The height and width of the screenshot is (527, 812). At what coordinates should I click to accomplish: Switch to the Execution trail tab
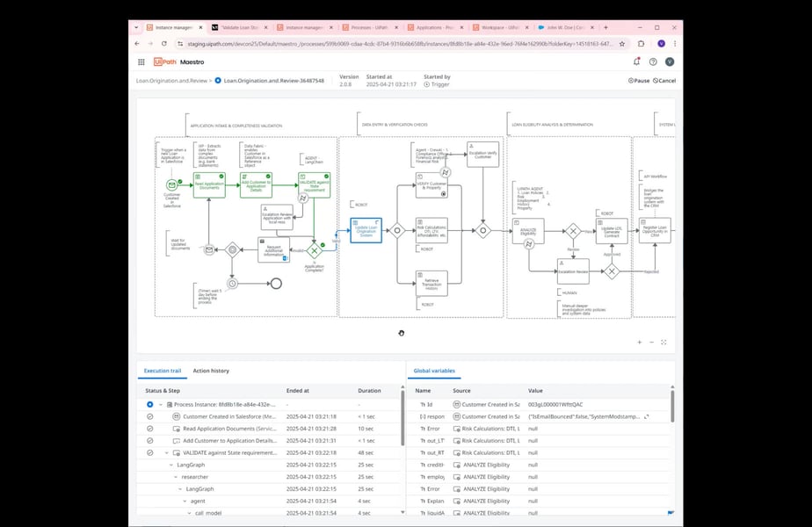click(163, 371)
